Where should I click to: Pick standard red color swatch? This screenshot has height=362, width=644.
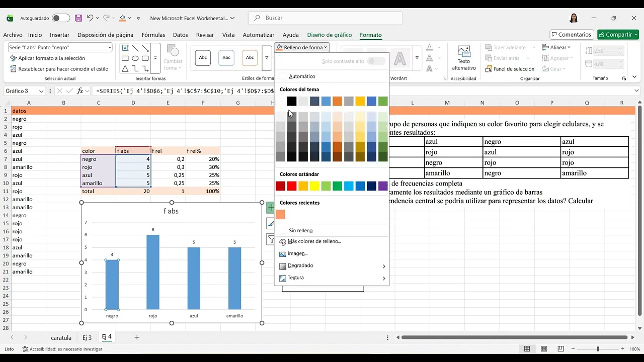click(x=292, y=187)
